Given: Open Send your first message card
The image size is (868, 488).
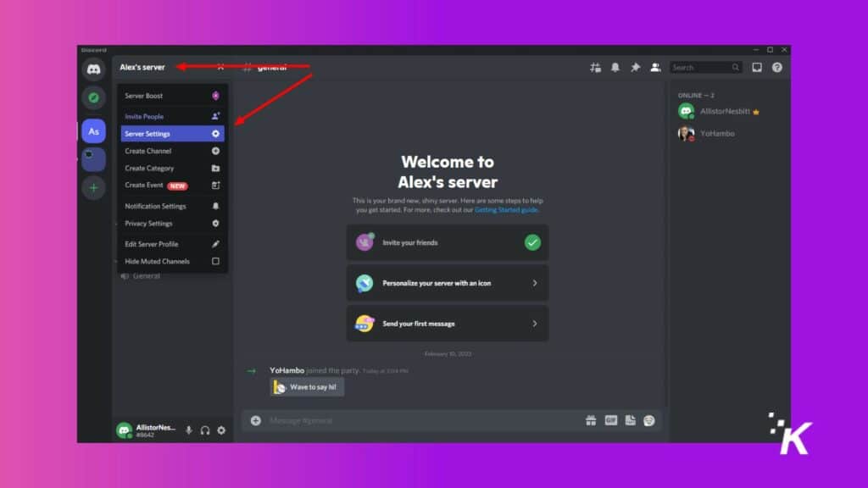Looking at the screenshot, I should (x=448, y=324).
